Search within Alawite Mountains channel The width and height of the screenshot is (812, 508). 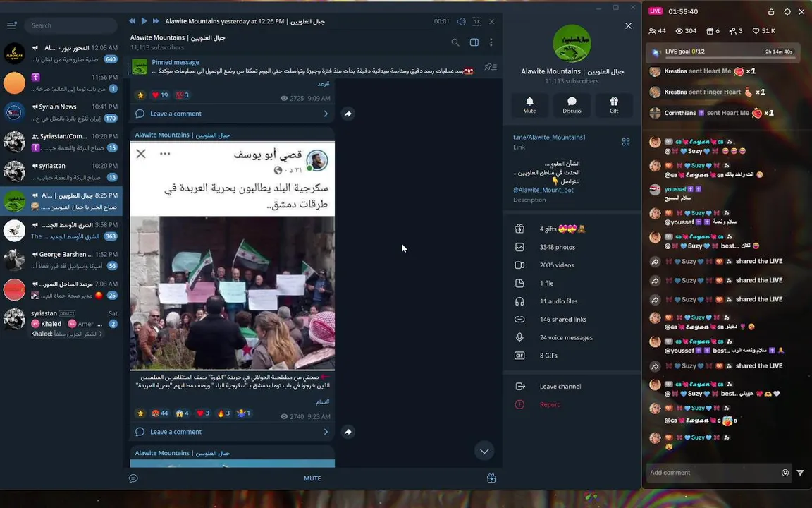(455, 42)
